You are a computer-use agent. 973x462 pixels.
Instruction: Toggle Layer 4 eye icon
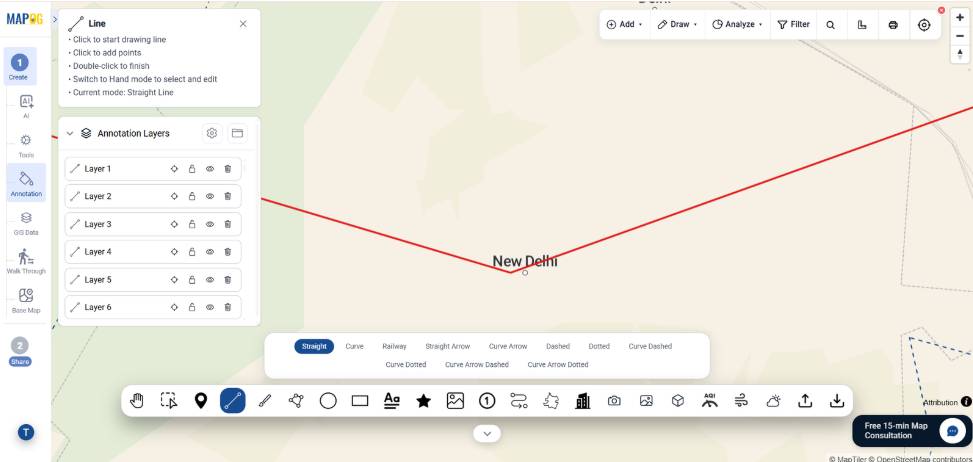210,252
